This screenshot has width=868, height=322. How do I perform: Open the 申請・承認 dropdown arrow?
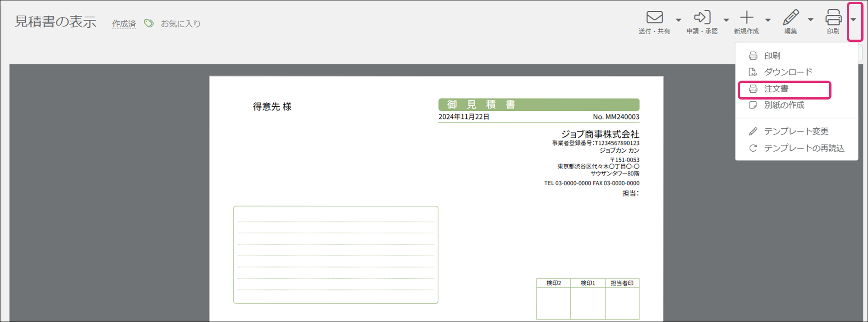pos(726,20)
